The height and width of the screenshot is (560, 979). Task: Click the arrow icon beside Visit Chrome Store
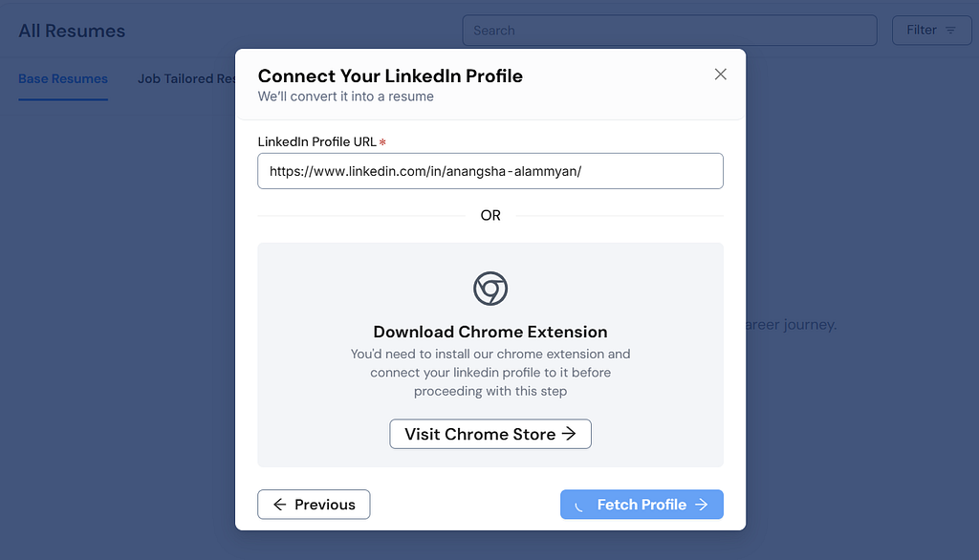point(569,434)
